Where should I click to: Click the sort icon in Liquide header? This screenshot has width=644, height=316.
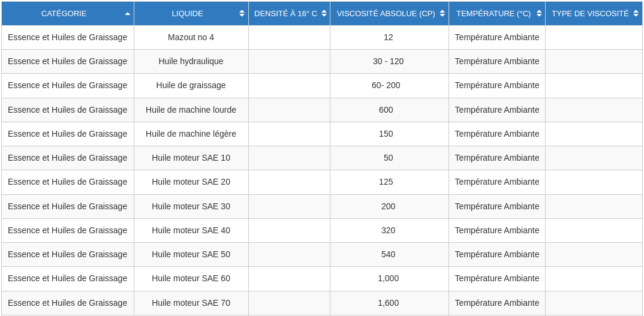tap(242, 14)
